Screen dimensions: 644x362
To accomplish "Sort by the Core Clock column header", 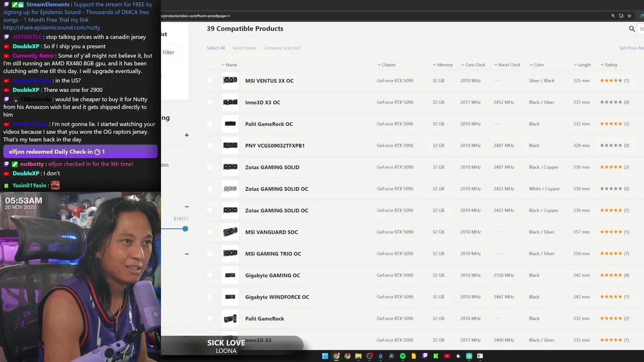I will (x=472, y=65).
